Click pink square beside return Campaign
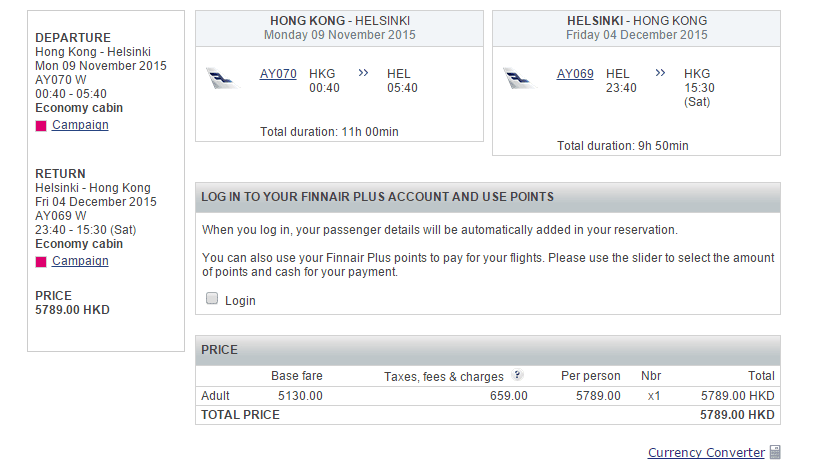826x472 pixels. pos(41,262)
